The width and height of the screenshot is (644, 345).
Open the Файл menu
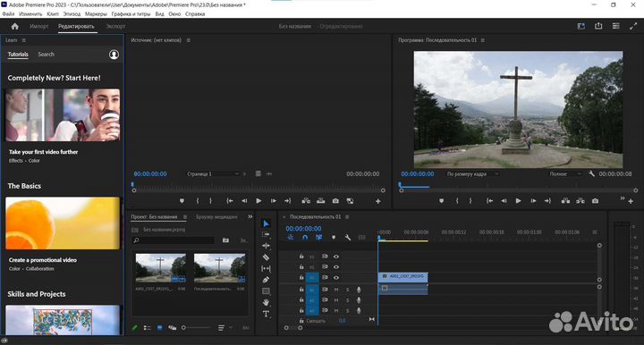coord(8,14)
